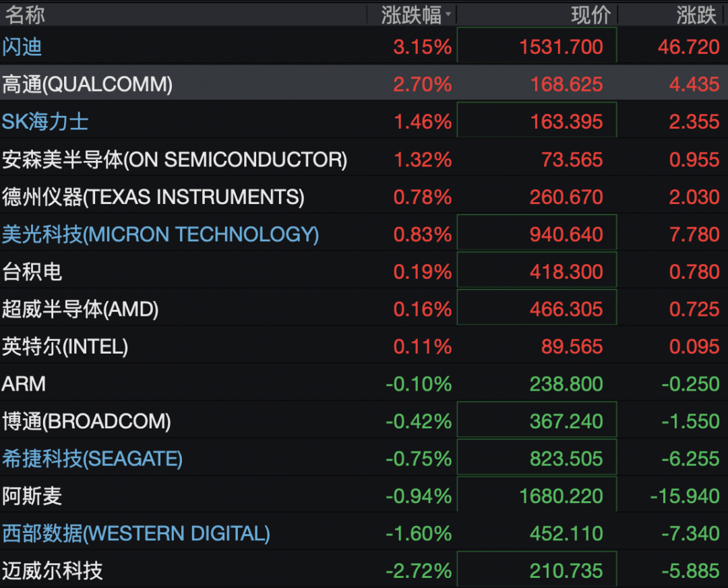Click ARM price 238.800
This screenshot has height=588, width=728.
coord(566,384)
